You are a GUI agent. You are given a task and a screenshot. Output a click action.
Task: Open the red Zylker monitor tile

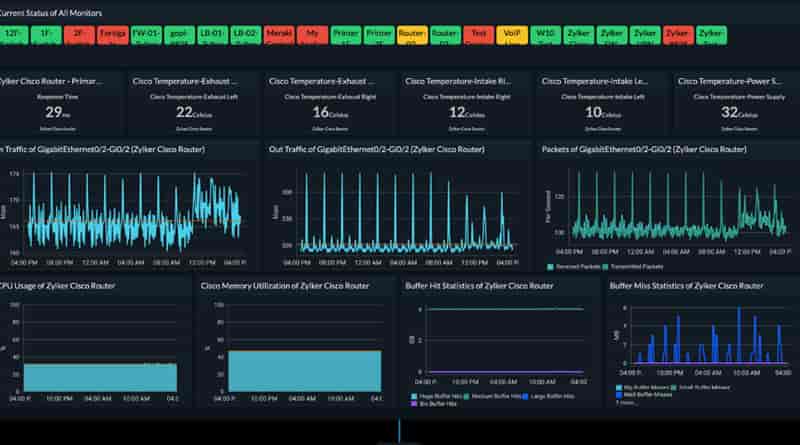click(678, 35)
